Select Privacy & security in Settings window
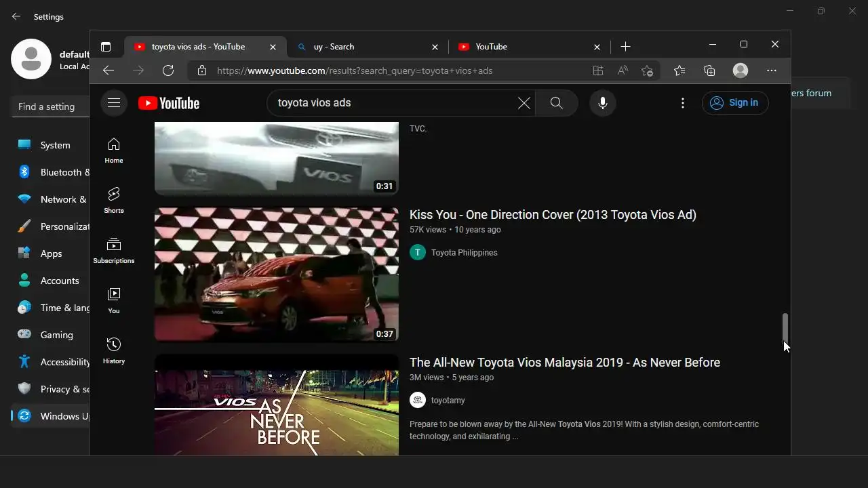868x488 pixels. [x=51, y=389]
